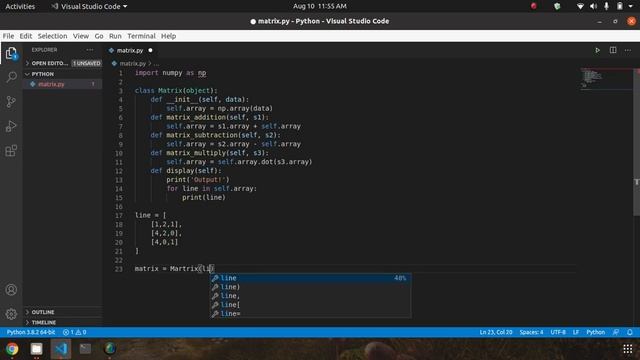Open the breadcrumb ellipsis after matrix.py
The image size is (640, 360).
pyautogui.click(x=156, y=64)
